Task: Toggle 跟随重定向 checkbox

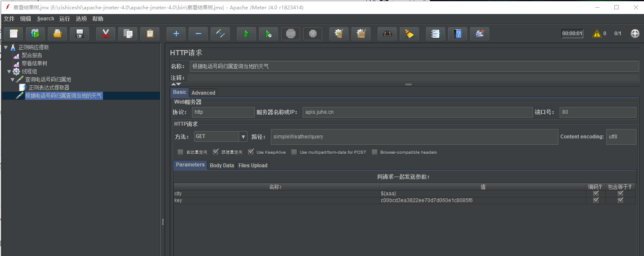Action: (x=215, y=152)
